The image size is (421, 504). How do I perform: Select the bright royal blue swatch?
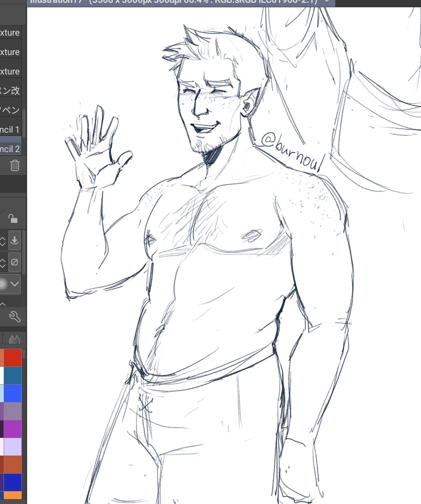click(13, 393)
